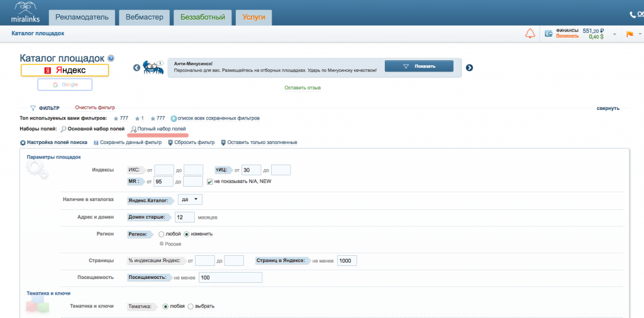Click Страниц в Яндексе field 1000
The image size is (644, 318).
pos(347,261)
